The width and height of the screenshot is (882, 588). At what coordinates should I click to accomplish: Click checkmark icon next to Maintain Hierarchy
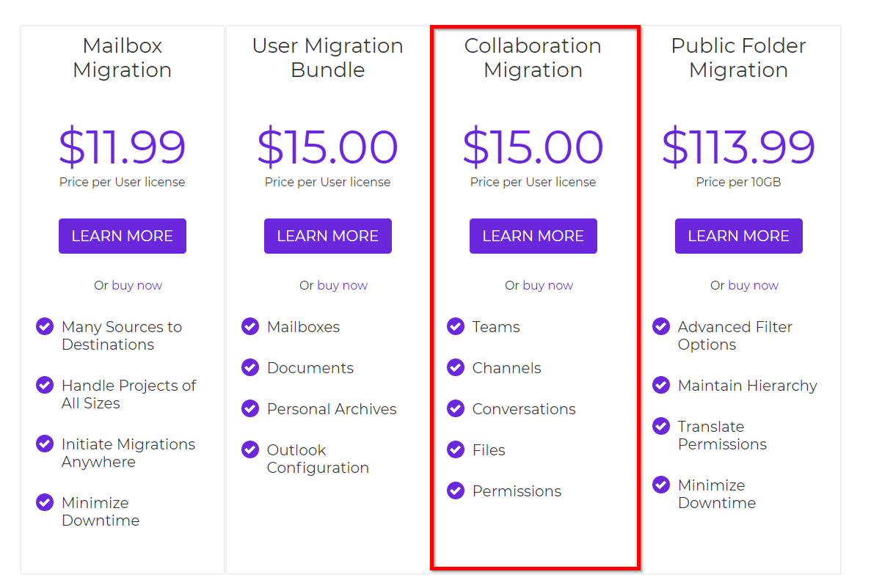tap(661, 385)
